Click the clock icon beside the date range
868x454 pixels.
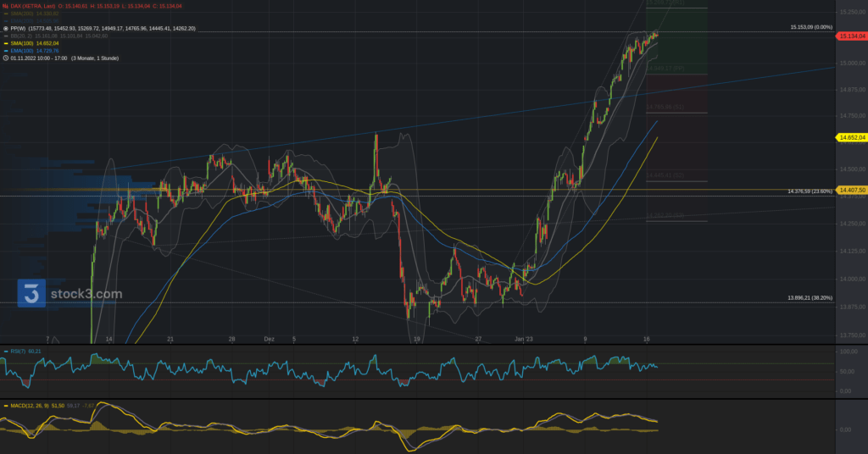pyautogui.click(x=6, y=58)
